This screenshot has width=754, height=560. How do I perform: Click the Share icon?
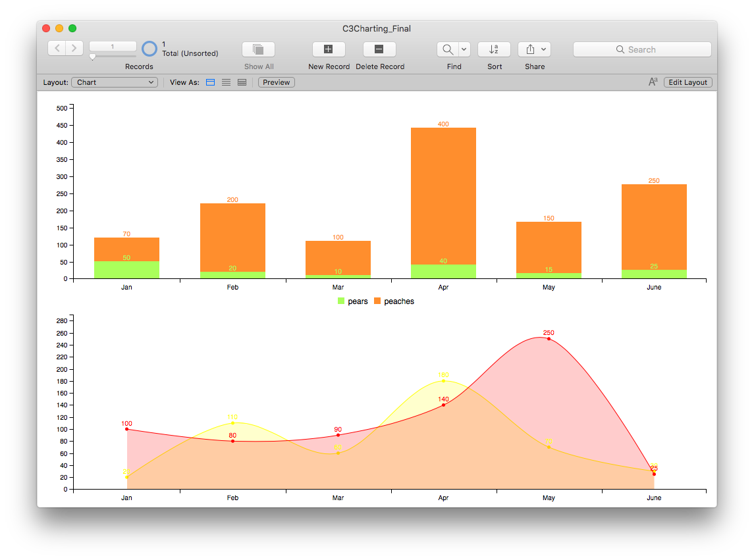[530, 49]
